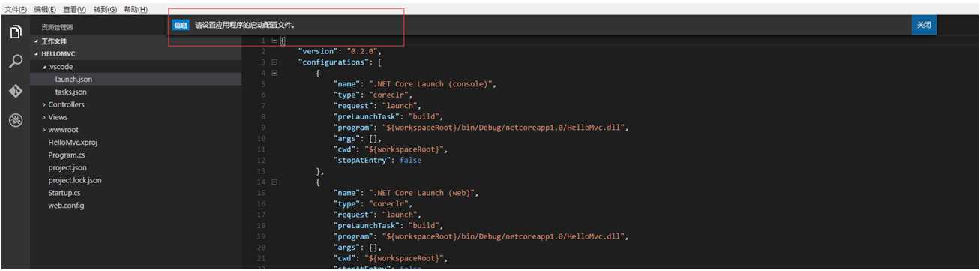Select launch.json in the explorer
This screenshot has height=271, width=980.
tap(136, 79)
